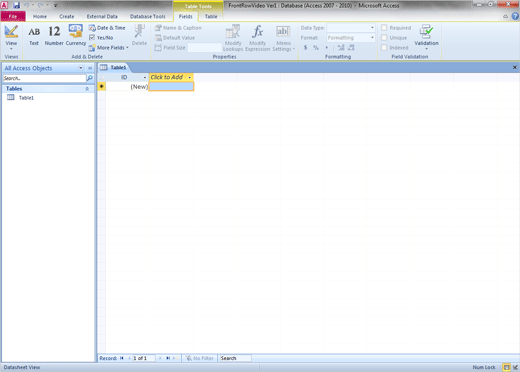The height and width of the screenshot is (372, 520).
Task: Click the No Filter button
Action: click(200, 358)
